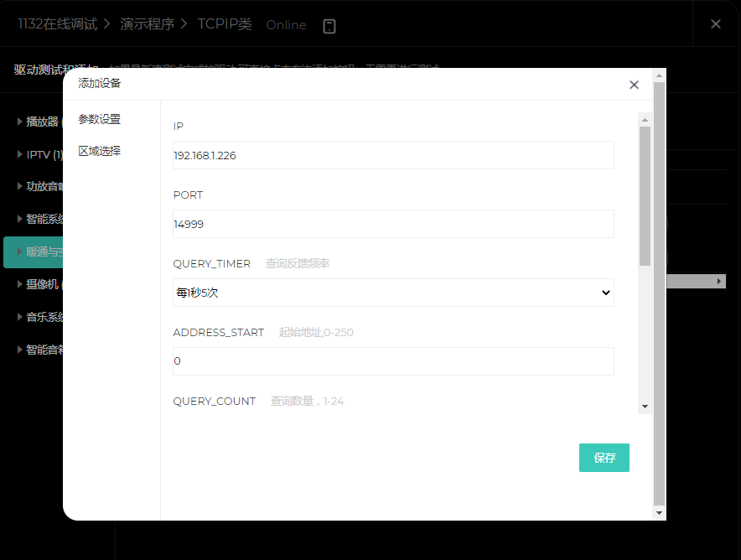Viewport: 741px width, 560px height.
Task: Expand the 播放器 tree item
Action: tap(20, 122)
